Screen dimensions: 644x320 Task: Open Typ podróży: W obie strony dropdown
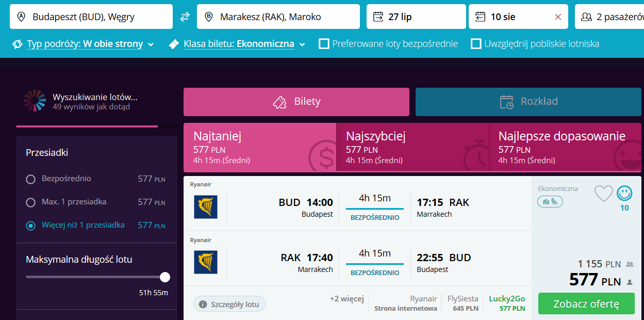pyautogui.click(x=84, y=44)
